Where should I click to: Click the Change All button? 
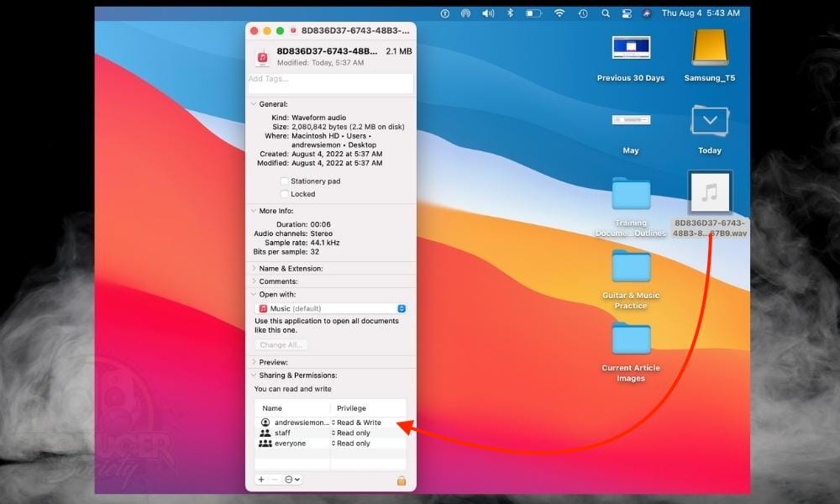[x=281, y=345]
